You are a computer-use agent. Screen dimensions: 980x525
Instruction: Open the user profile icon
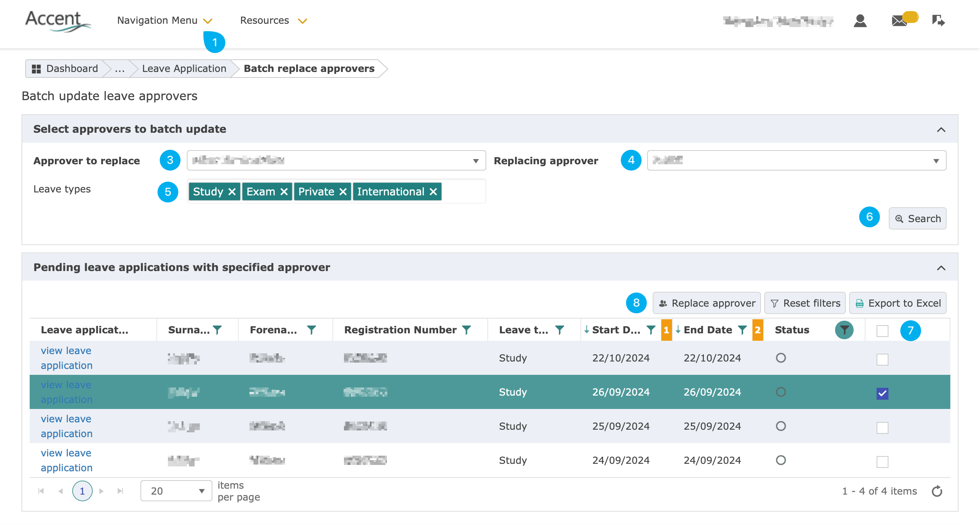pos(860,20)
